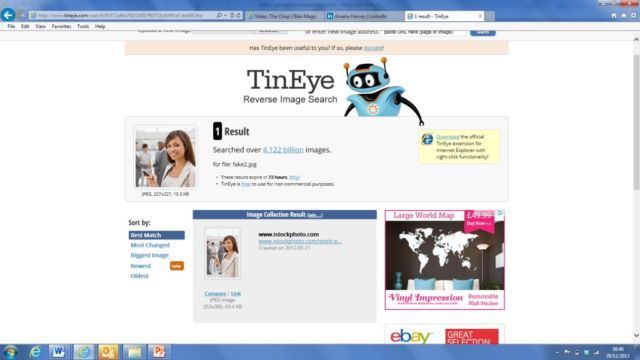Close the TinEye result tab

click(x=480, y=16)
